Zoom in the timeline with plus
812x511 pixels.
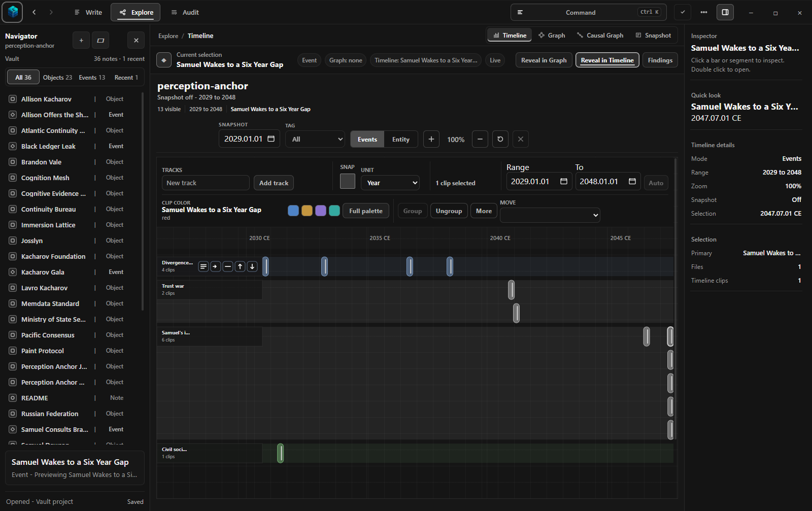tap(431, 139)
